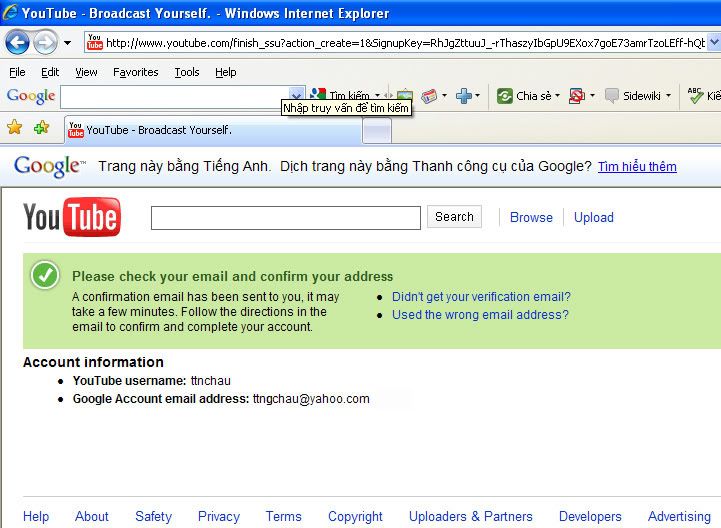Click the Google Toolbar logo

(x=31, y=96)
